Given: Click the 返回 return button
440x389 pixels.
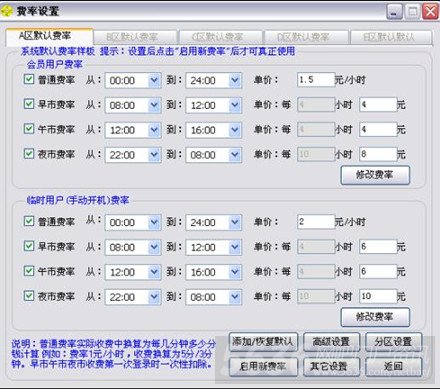Looking at the screenshot, I should point(394,367).
